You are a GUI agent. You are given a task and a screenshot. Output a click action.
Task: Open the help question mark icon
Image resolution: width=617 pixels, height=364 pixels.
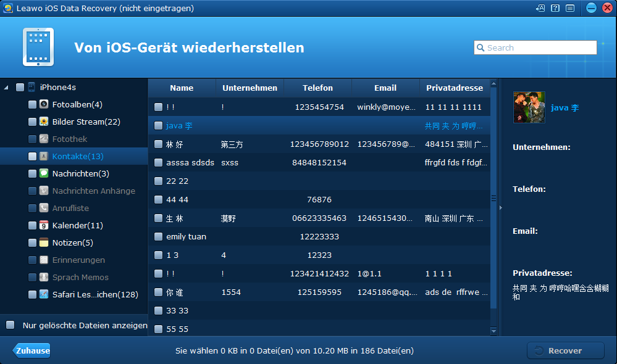tap(555, 8)
